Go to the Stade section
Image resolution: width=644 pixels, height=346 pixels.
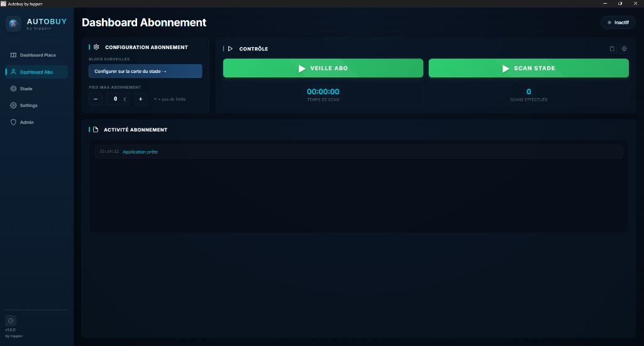pos(36,89)
